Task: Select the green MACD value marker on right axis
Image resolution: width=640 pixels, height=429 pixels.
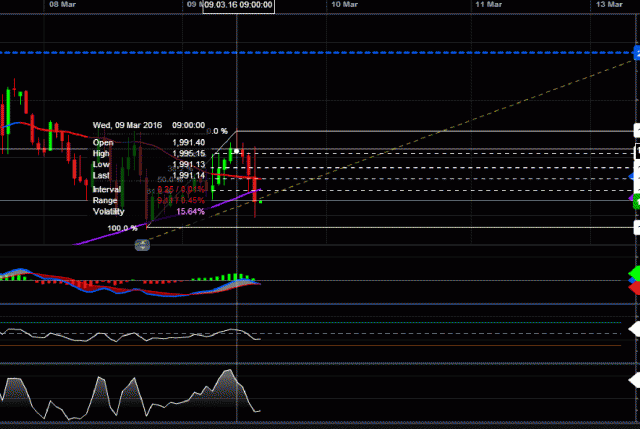Action: coord(634,273)
